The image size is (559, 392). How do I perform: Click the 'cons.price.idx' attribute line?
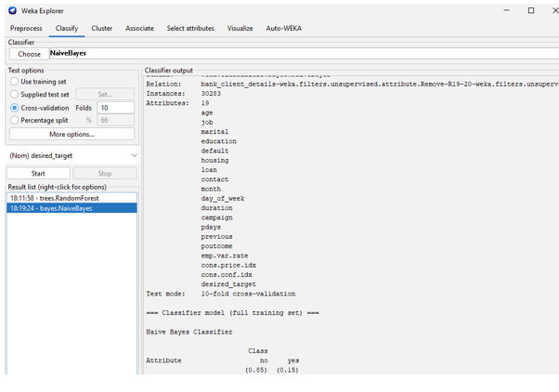(x=228, y=266)
